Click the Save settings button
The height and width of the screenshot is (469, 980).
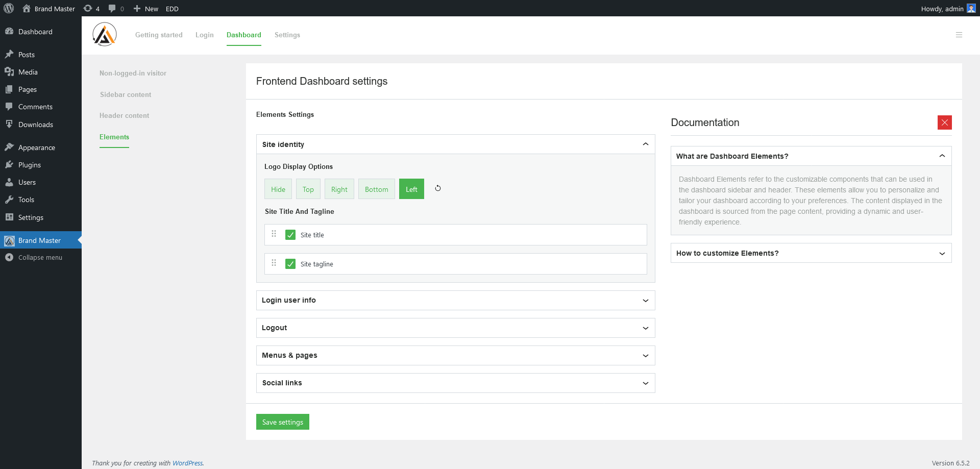[x=282, y=422]
